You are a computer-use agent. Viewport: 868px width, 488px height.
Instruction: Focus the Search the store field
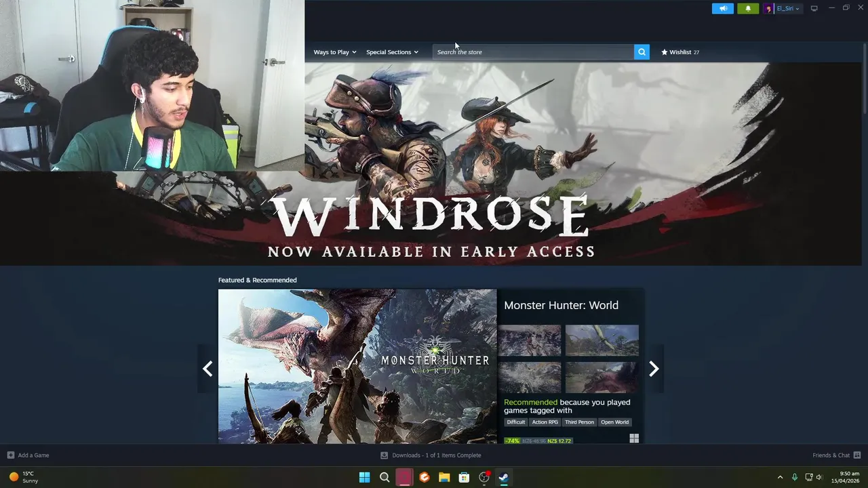click(533, 52)
